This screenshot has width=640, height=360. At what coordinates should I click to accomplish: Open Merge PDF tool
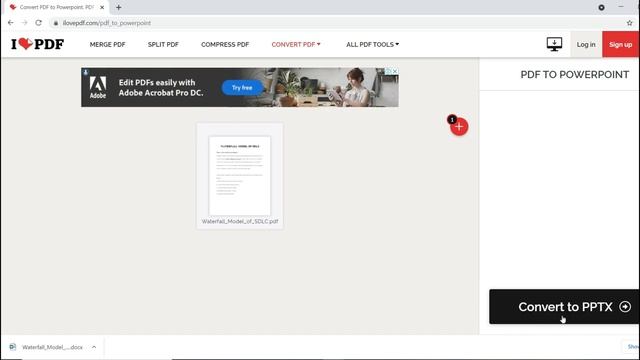[107, 44]
